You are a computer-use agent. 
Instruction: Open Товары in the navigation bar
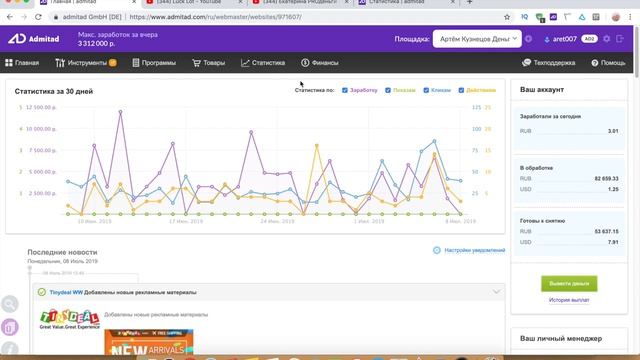(x=208, y=63)
